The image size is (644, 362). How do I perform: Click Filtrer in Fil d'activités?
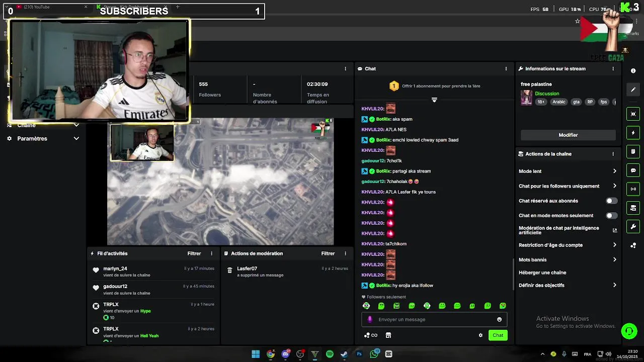194,253
